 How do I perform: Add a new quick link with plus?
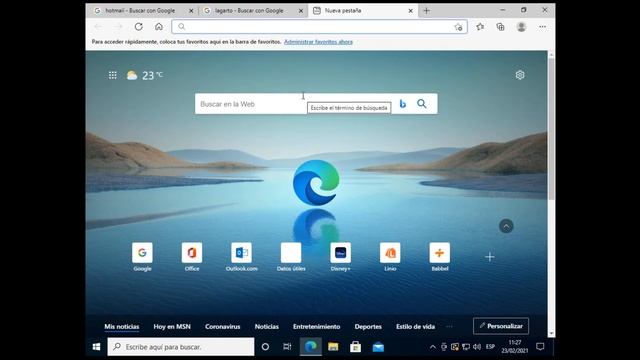click(x=490, y=257)
